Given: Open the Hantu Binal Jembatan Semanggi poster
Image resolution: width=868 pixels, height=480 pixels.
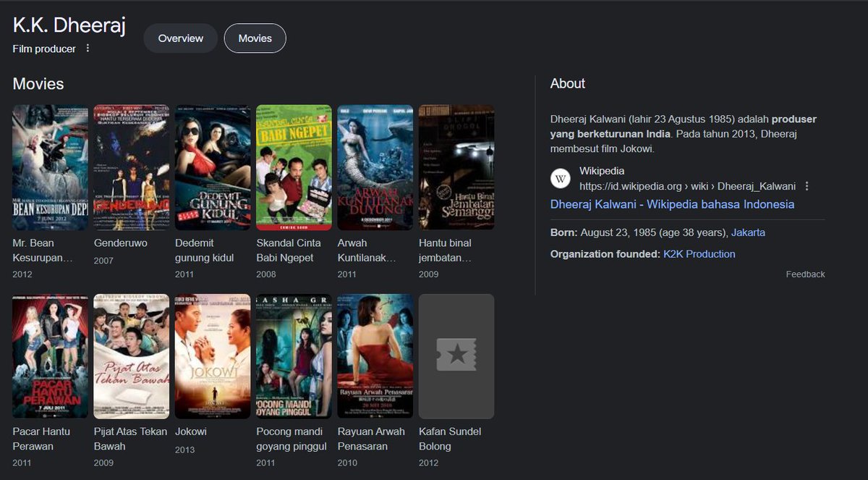Looking at the screenshot, I should [x=456, y=167].
